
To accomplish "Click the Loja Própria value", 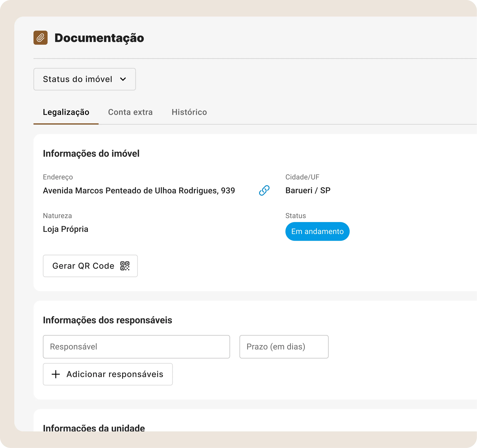I will tap(65, 229).
